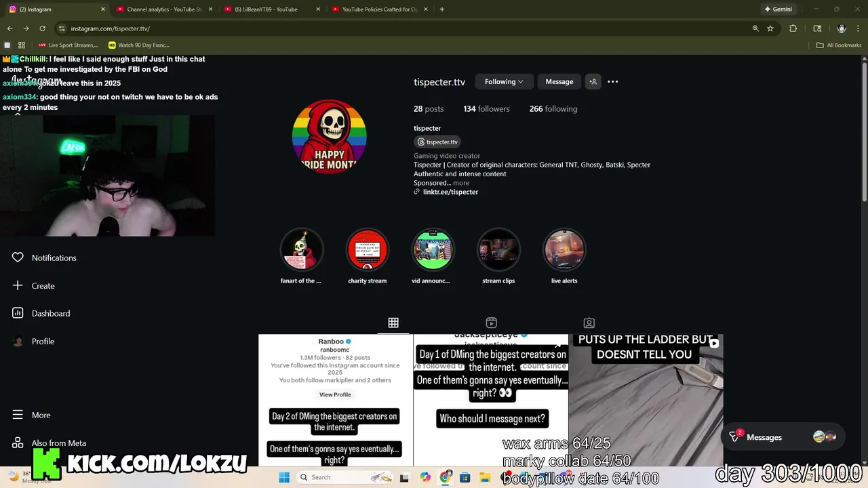Open the tispecter.ttv Threads badge
Viewport: 868px width, 488px height.
tap(438, 142)
